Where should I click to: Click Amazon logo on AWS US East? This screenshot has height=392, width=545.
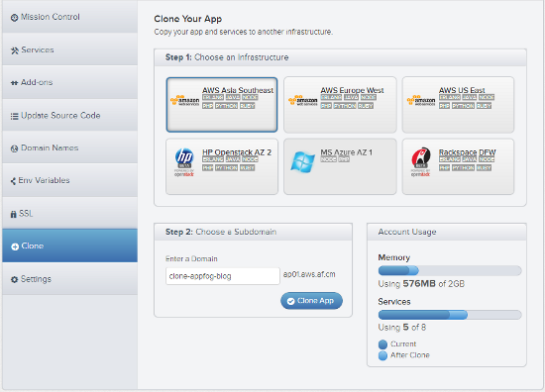[421, 101]
